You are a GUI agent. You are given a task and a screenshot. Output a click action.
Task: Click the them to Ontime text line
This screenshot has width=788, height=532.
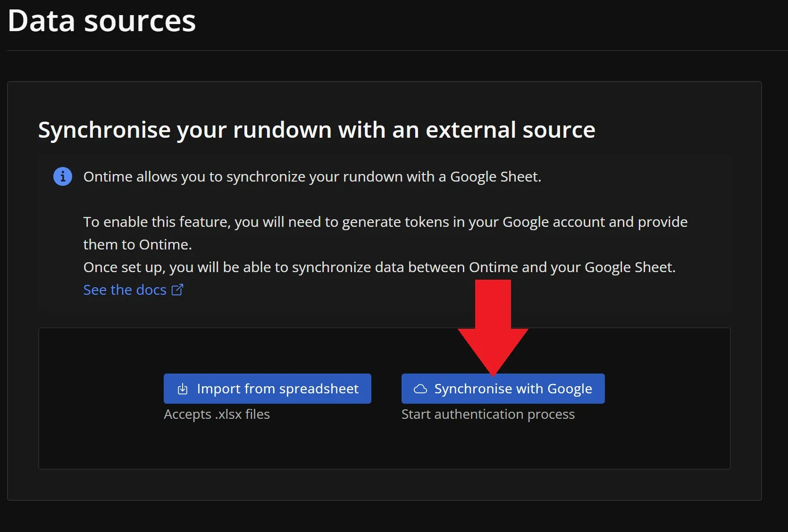coord(137,245)
